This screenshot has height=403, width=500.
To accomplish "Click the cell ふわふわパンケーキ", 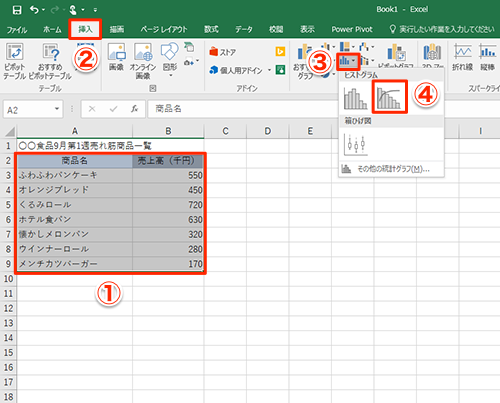I will pos(75,175).
